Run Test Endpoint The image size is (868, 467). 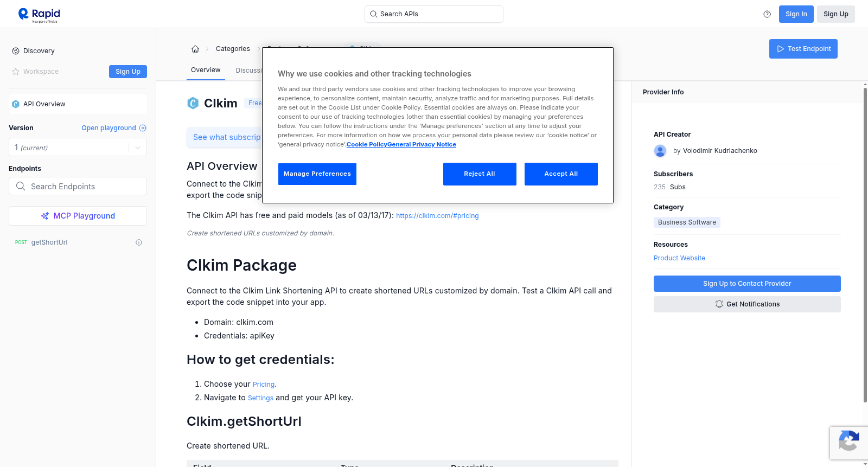pyautogui.click(x=803, y=49)
